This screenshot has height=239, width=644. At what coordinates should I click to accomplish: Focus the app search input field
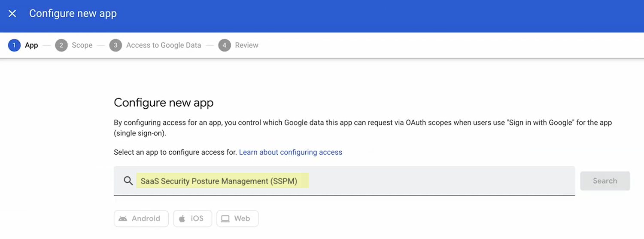tap(344, 181)
